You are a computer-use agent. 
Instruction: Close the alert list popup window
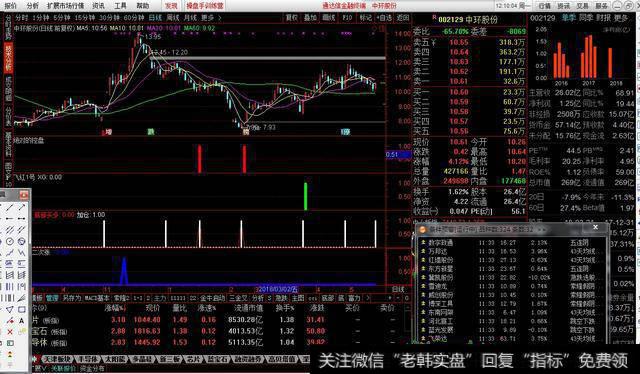(x=595, y=227)
